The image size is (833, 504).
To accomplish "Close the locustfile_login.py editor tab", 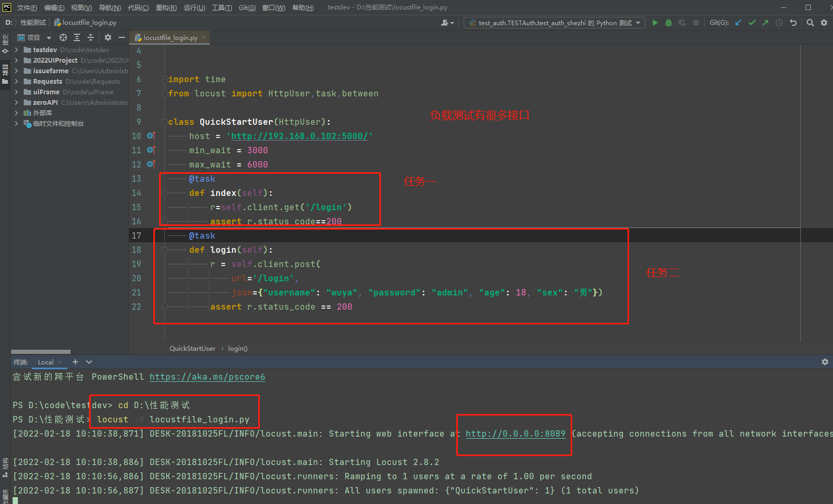I will tap(203, 37).
